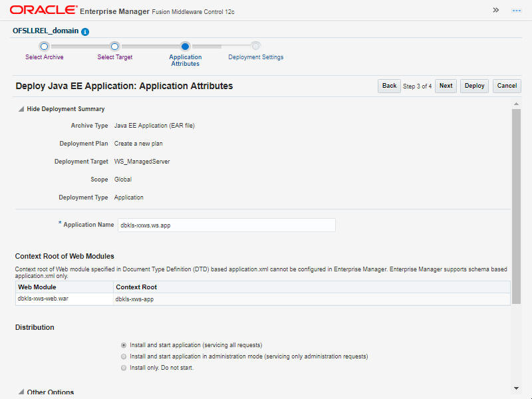532x399 pixels.
Task: Click the Global scope value
Action: [123, 180]
